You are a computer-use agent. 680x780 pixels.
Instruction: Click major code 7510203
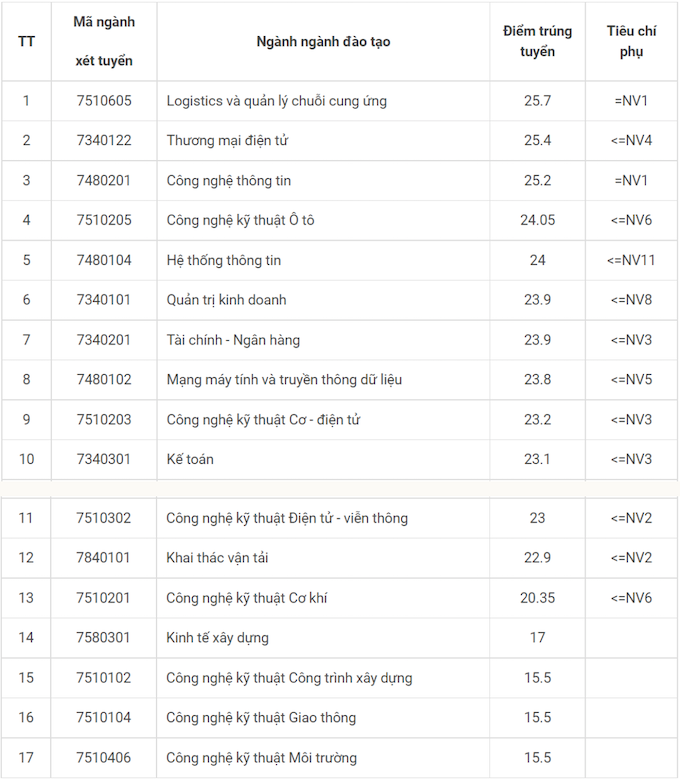pyautogui.click(x=104, y=419)
